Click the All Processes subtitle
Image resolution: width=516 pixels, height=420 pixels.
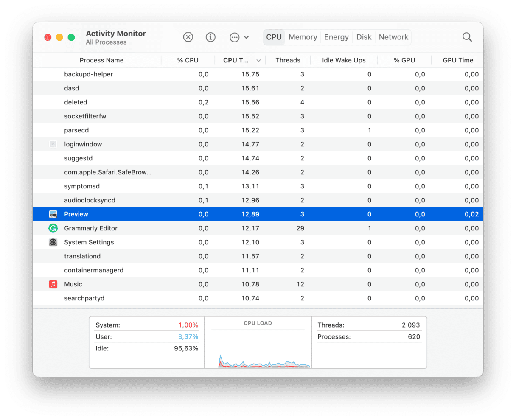tap(106, 42)
